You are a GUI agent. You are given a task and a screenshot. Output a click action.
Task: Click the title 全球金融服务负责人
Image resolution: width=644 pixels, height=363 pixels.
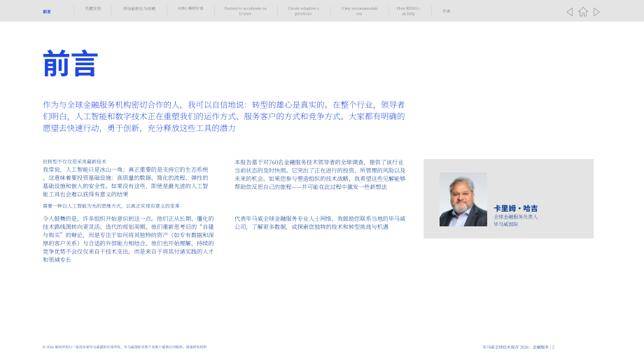(x=515, y=217)
